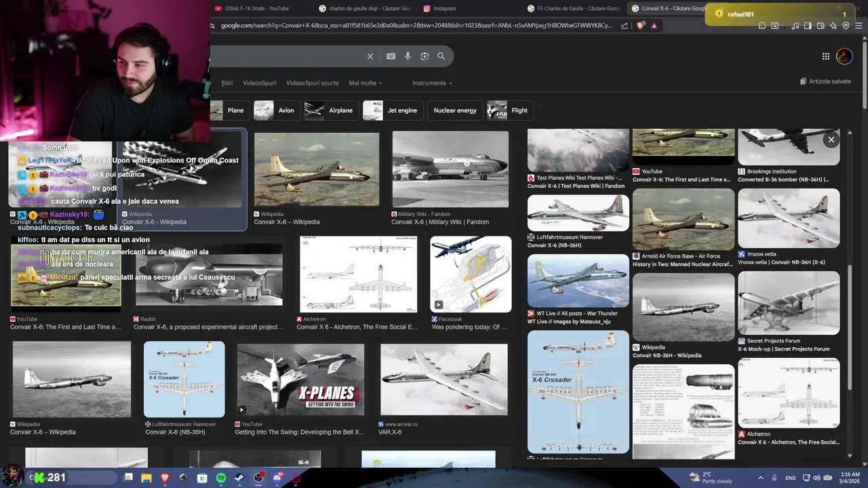Open X-PLANES Getting Into The Swing thumbnail
868x488 pixels.
[x=300, y=380]
